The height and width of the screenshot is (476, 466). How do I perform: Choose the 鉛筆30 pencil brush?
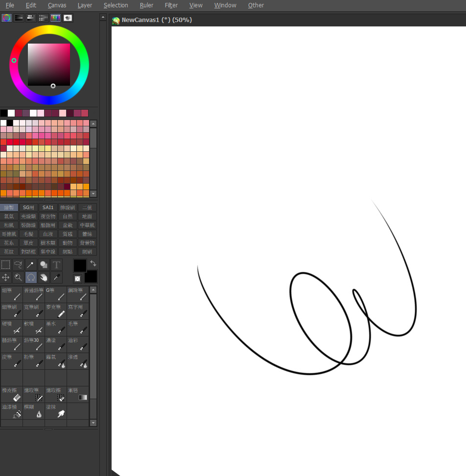(x=34, y=344)
